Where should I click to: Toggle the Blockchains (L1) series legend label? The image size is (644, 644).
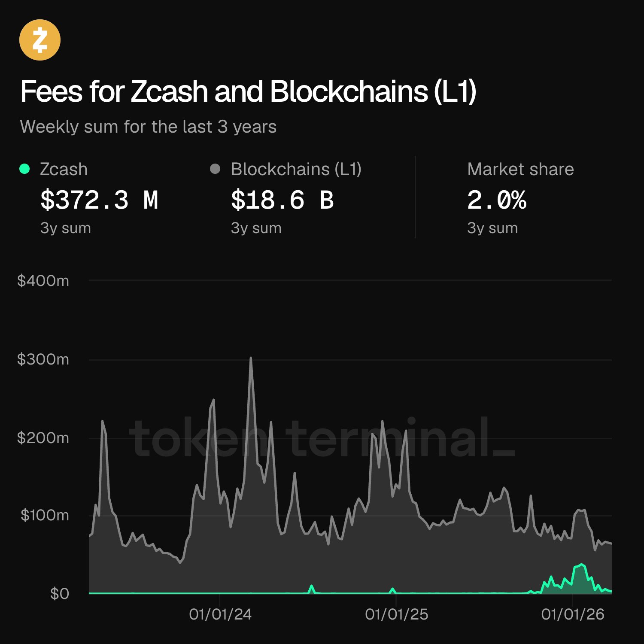[296, 169]
